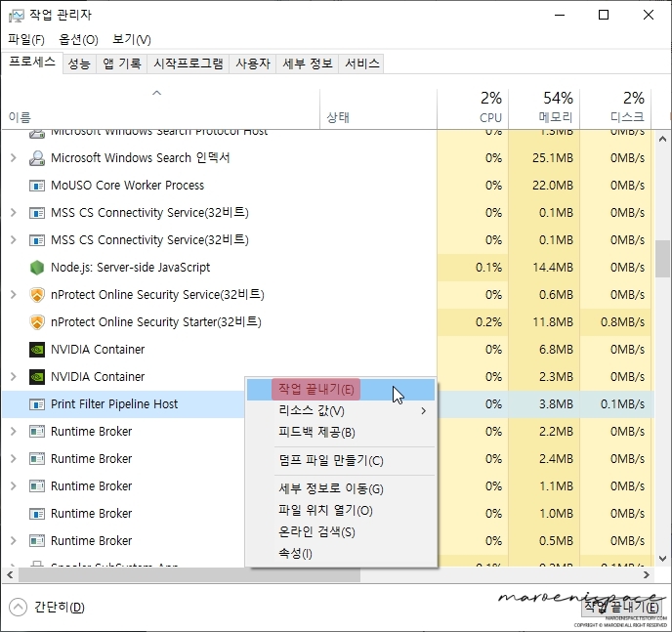Select 덤프 파일 만들기(C) menu entry
This screenshot has height=632, width=672.
[x=341, y=461]
